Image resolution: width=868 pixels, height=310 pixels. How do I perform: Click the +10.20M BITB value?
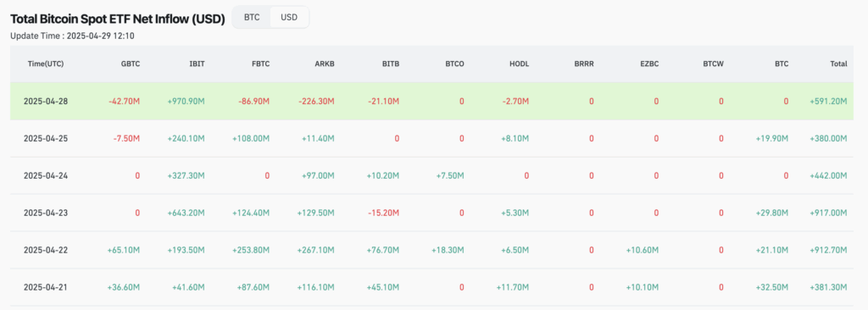pos(382,175)
